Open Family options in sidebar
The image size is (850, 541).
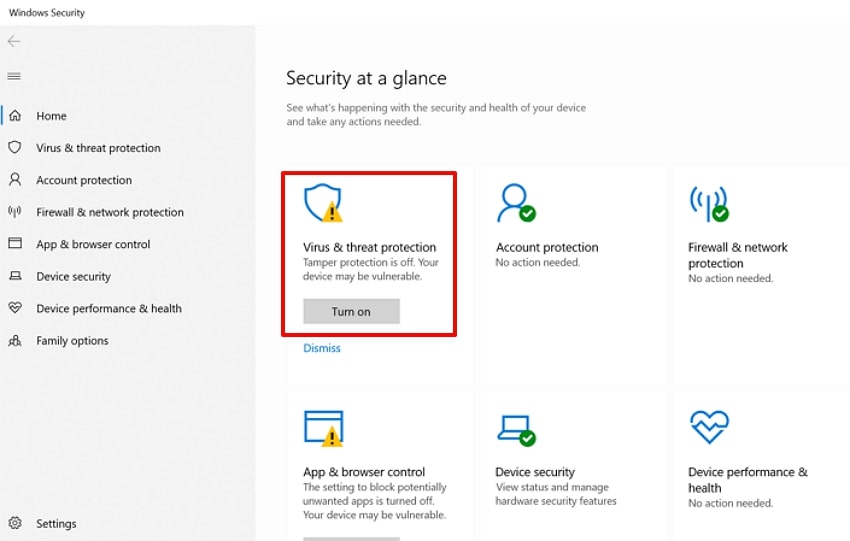click(72, 340)
